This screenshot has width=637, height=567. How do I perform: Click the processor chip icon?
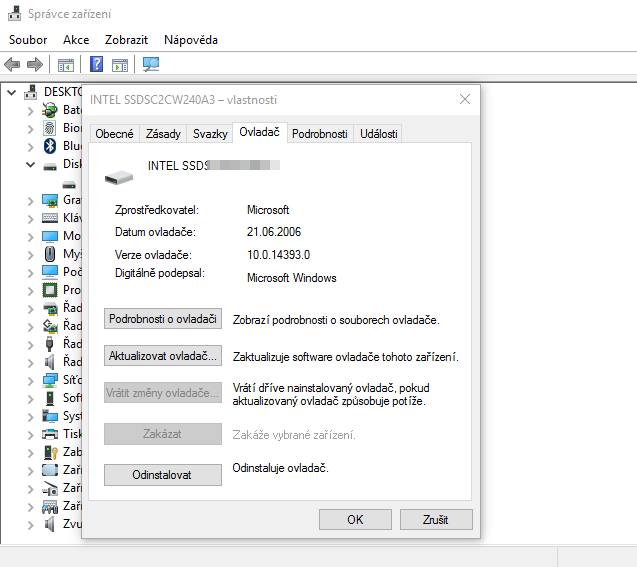(x=50, y=290)
